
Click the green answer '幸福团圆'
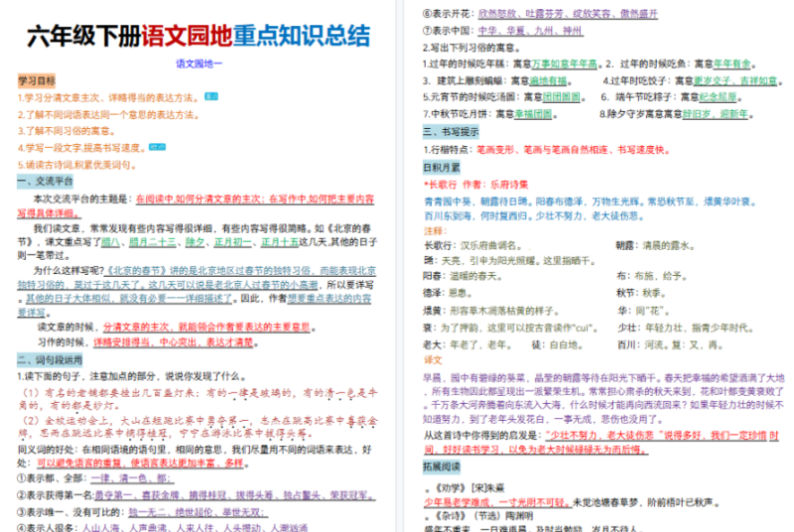[533, 114]
